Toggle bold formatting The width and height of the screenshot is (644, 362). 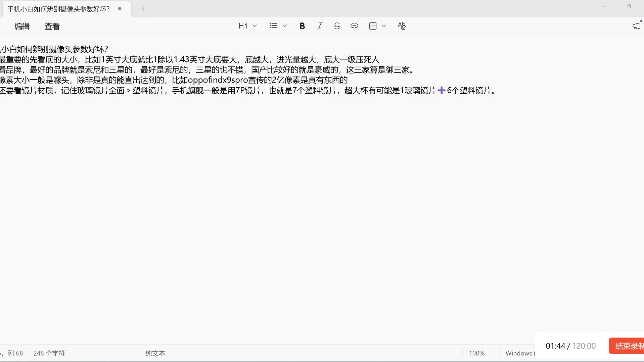pos(302,26)
